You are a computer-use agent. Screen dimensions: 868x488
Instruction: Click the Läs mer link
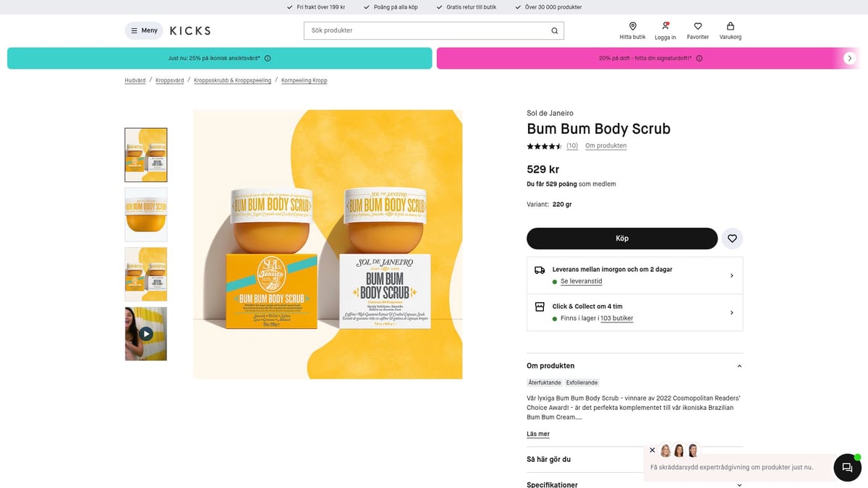click(x=538, y=434)
